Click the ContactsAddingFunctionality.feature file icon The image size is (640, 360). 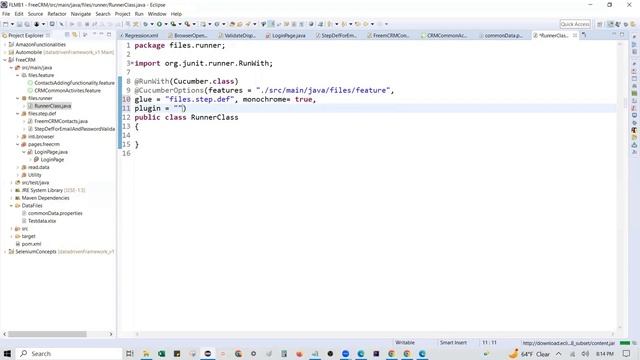coord(30,83)
